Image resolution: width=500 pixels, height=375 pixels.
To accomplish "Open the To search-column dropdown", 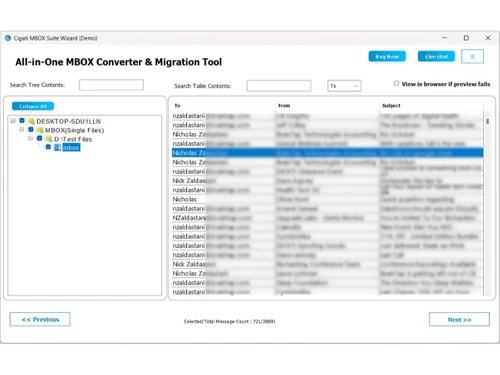I will (x=344, y=86).
